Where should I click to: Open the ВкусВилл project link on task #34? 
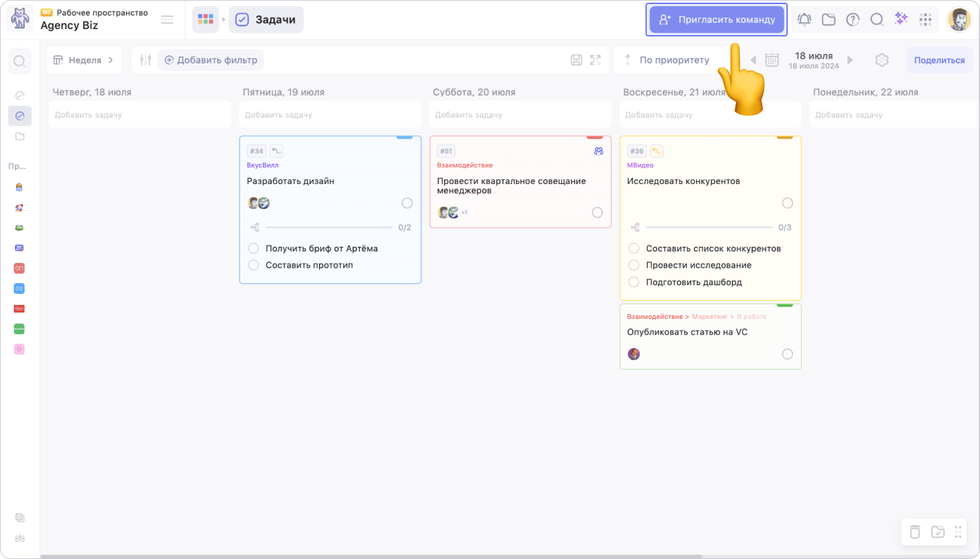coord(262,165)
